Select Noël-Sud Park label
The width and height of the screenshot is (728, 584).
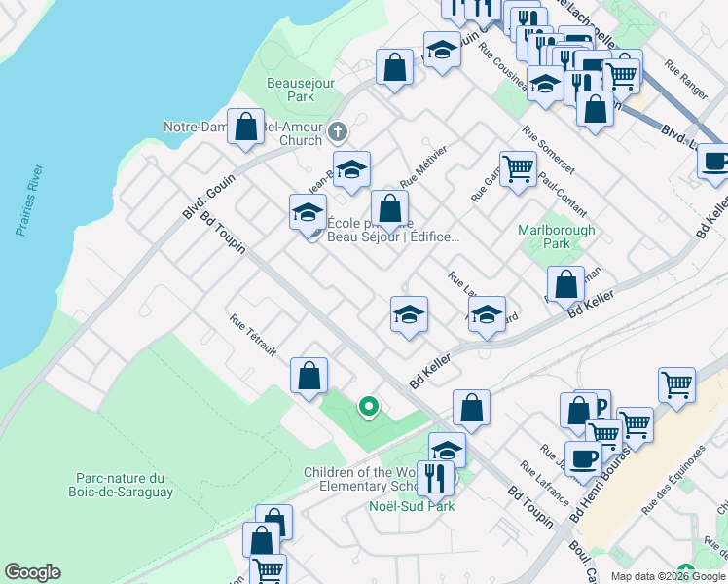[412, 506]
